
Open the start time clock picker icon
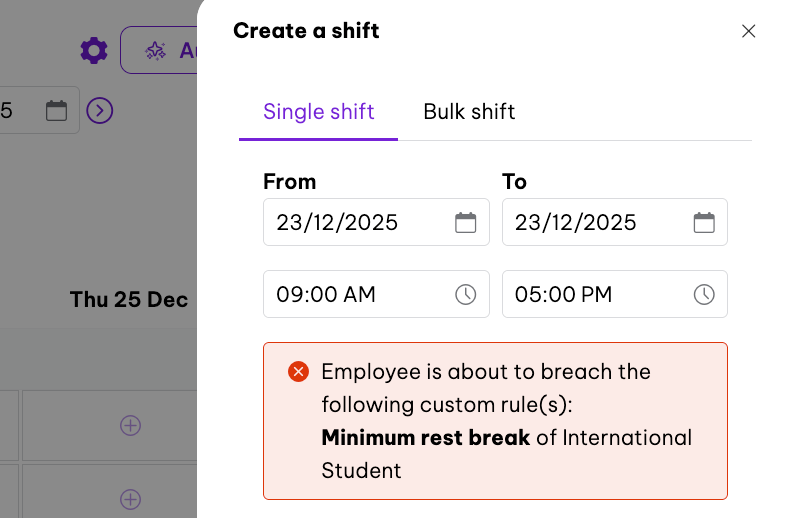466,294
